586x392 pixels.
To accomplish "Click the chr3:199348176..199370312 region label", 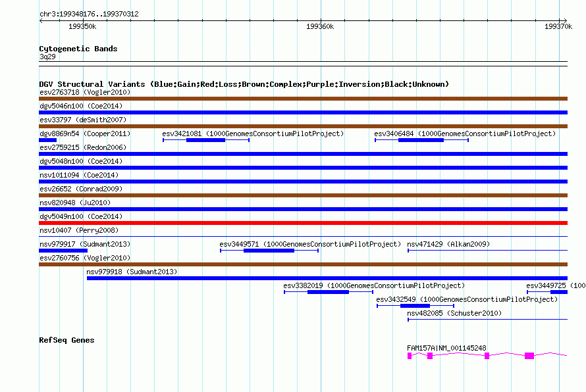I will (89, 14).
